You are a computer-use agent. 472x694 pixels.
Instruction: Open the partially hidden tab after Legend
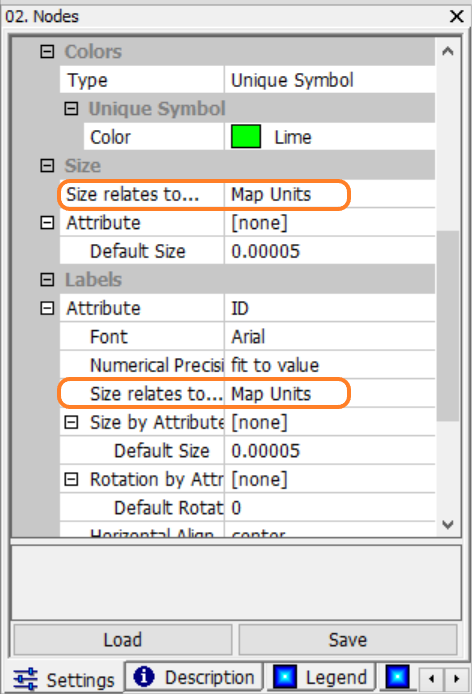point(397,677)
